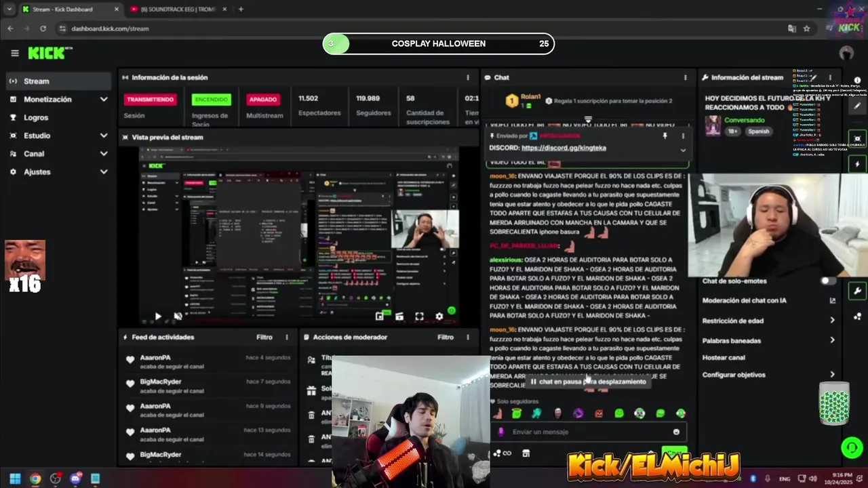Toggle the ENCENDIDO partner income badge
The height and width of the screenshot is (488, 868).
pyautogui.click(x=211, y=100)
